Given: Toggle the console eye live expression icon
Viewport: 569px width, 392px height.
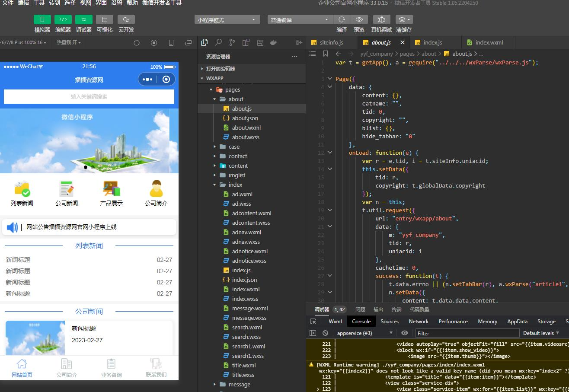Looking at the screenshot, I should click(405, 333).
